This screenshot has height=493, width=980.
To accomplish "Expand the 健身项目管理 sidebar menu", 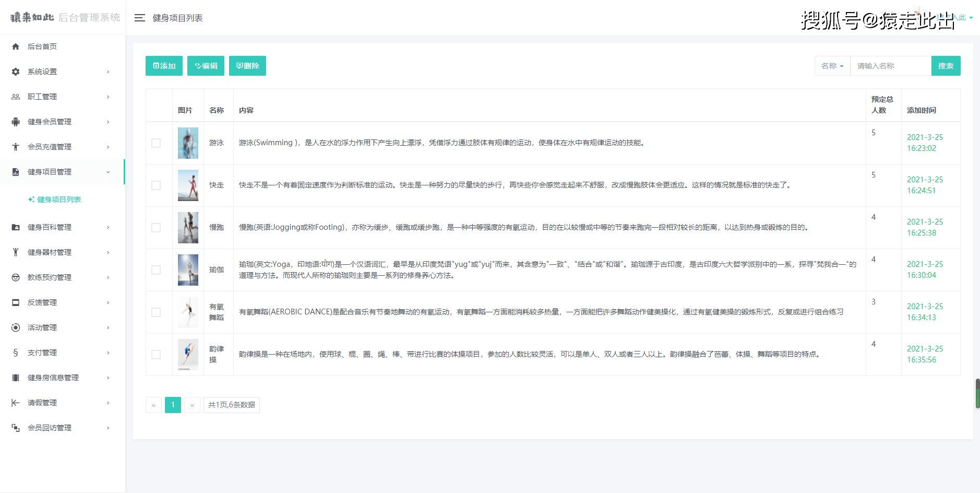I will [x=63, y=172].
